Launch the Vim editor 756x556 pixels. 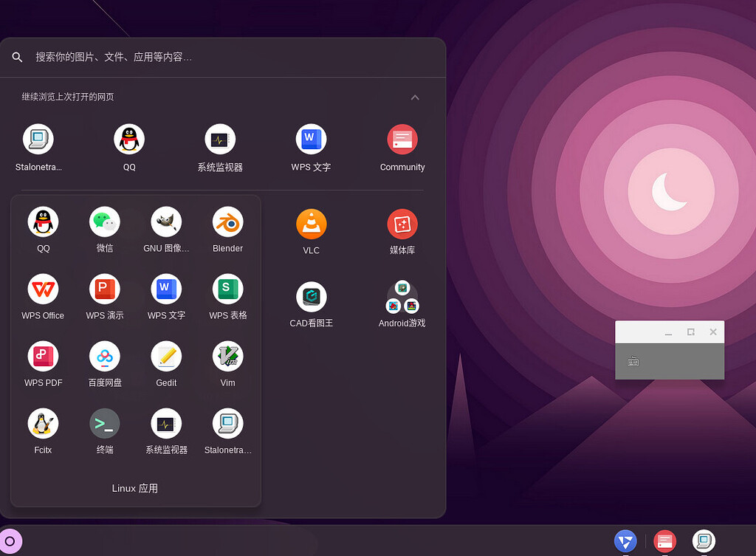tap(227, 357)
